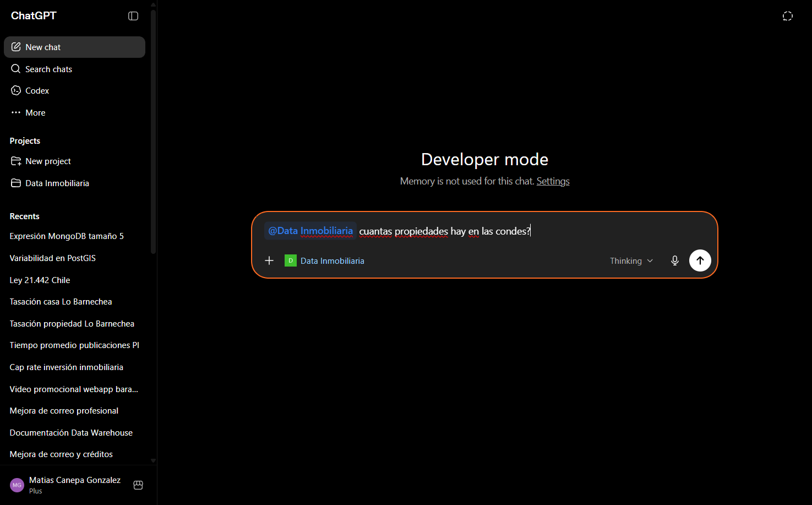This screenshot has width=812, height=505.
Task: Open the Data Inmobiliaria project
Action: [x=74, y=183]
